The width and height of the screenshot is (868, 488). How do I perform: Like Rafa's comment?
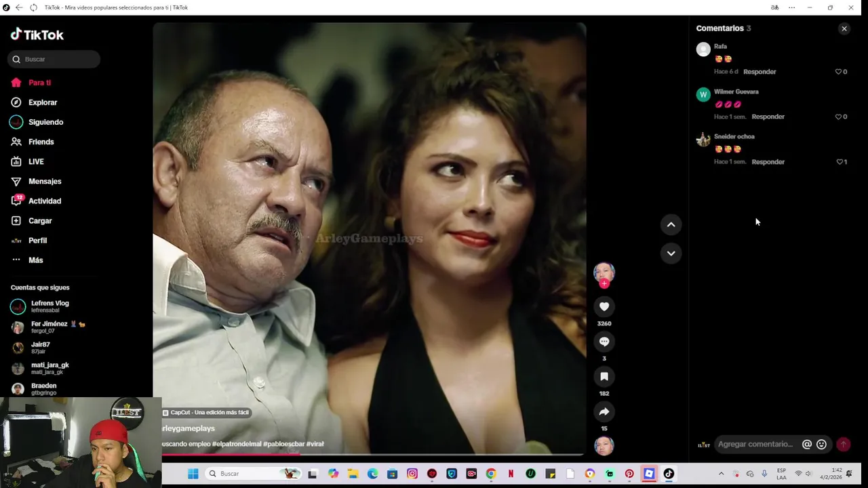pos(838,72)
